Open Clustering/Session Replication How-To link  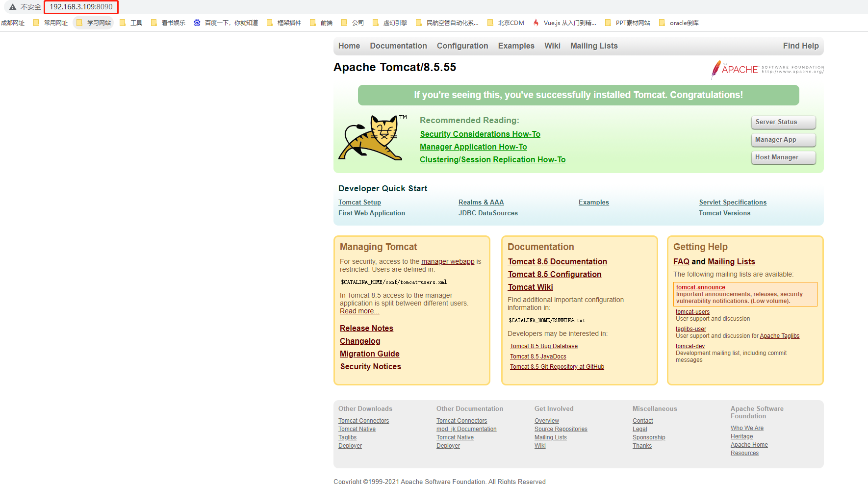coord(492,159)
